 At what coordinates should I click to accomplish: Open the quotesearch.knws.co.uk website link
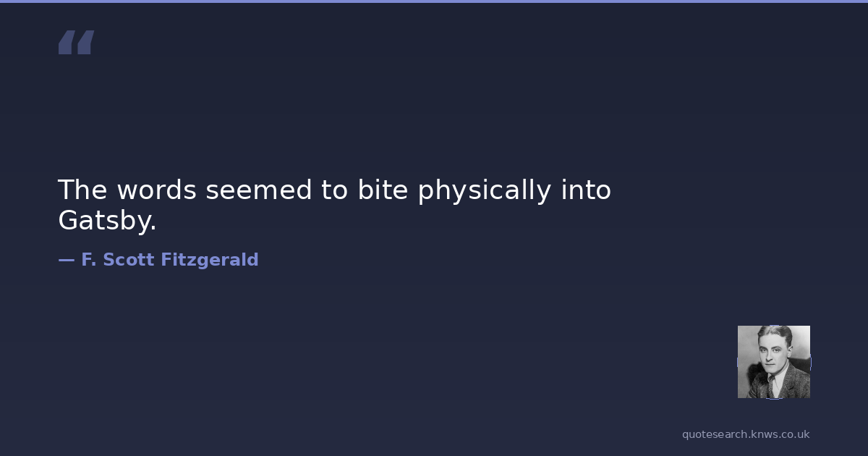tap(745, 434)
